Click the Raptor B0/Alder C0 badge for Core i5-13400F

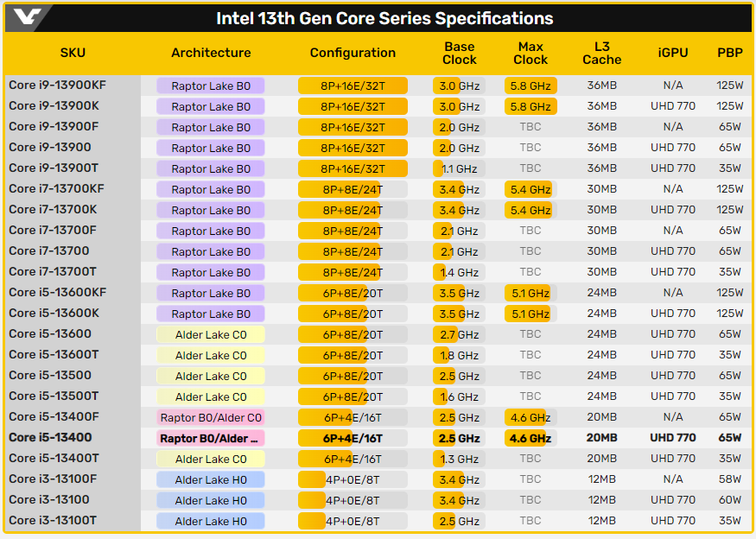click(211, 418)
